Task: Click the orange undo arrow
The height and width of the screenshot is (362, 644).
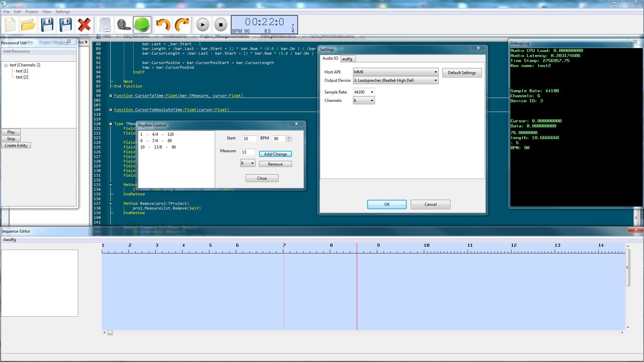Action: [163, 25]
